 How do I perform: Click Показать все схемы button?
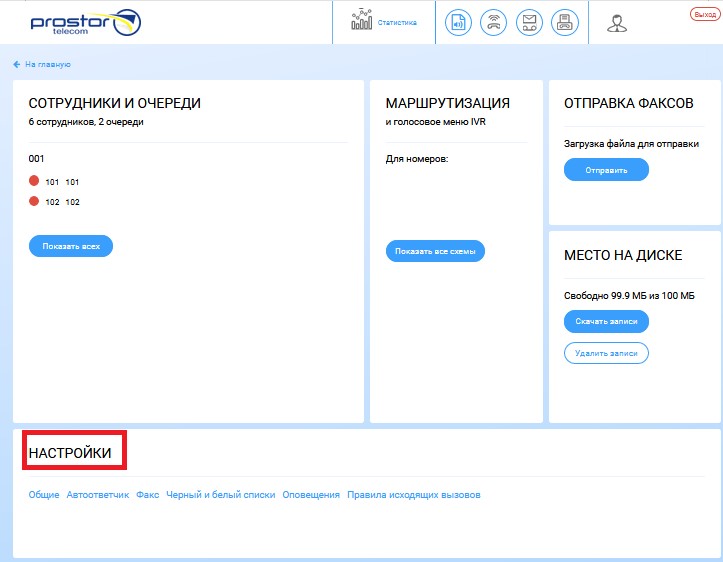(x=435, y=251)
